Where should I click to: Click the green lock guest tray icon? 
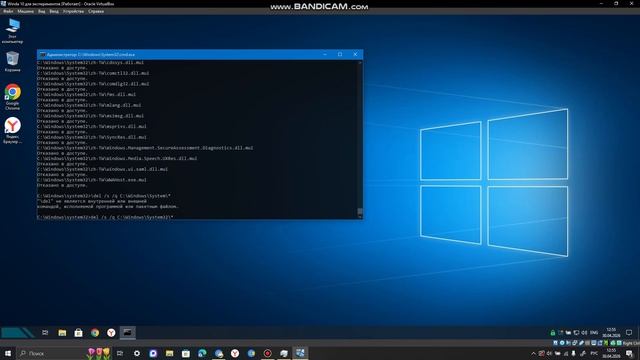click(x=553, y=333)
